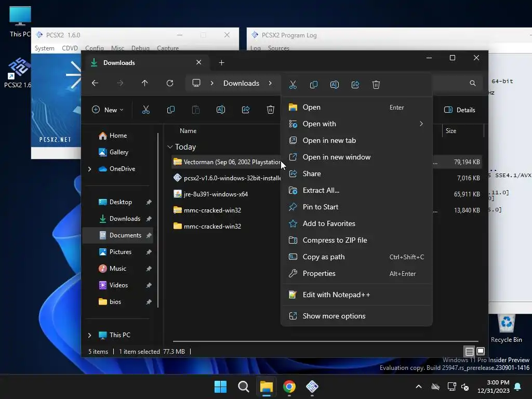Screen dimensions: 532x399
Task: Choose Open in new tab
Action: coord(356,140)
